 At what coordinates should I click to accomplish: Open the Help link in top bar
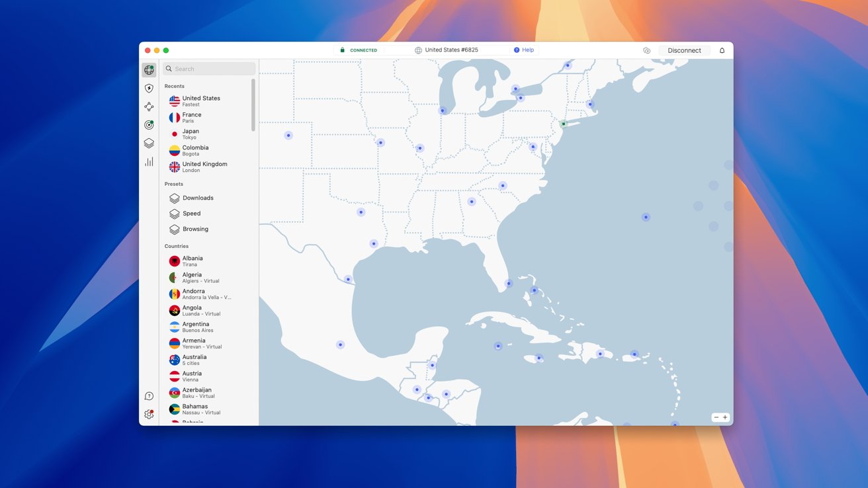coord(528,50)
